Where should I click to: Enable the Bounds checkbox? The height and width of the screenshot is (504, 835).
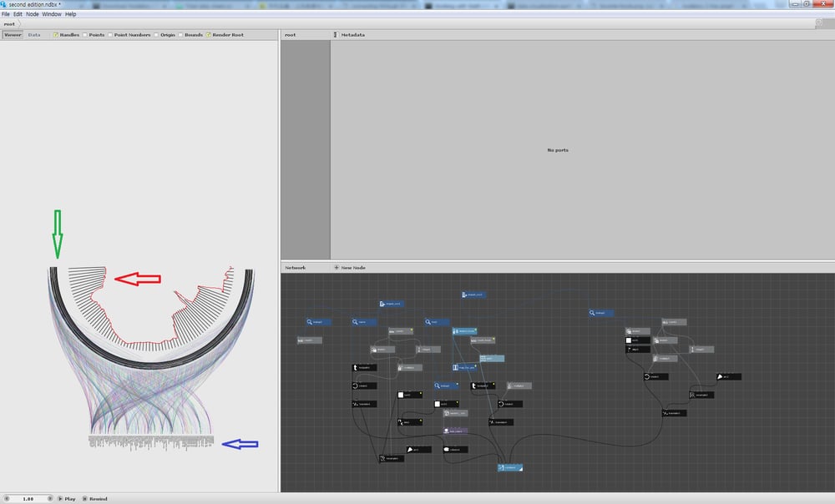[x=180, y=35]
